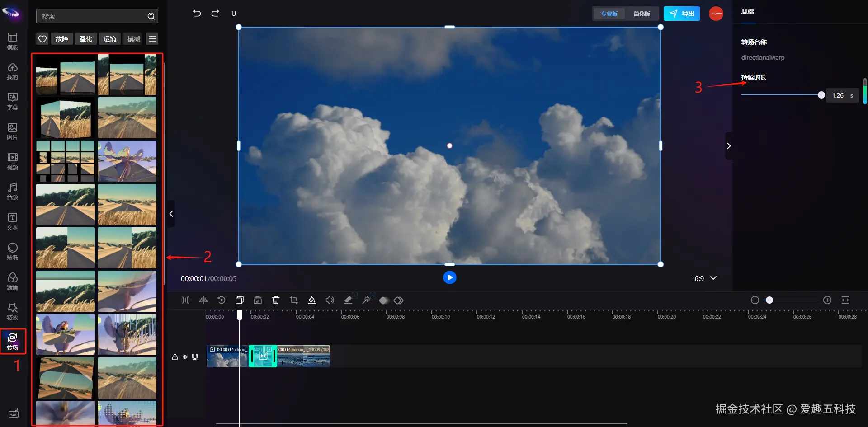The width and height of the screenshot is (868, 427).
Task: Click the keyframe diamond icon
Action: point(398,300)
